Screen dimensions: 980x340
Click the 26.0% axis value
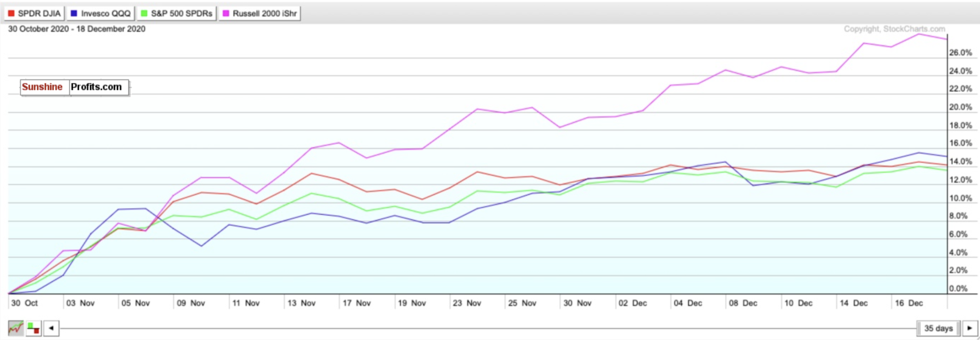[961, 53]
